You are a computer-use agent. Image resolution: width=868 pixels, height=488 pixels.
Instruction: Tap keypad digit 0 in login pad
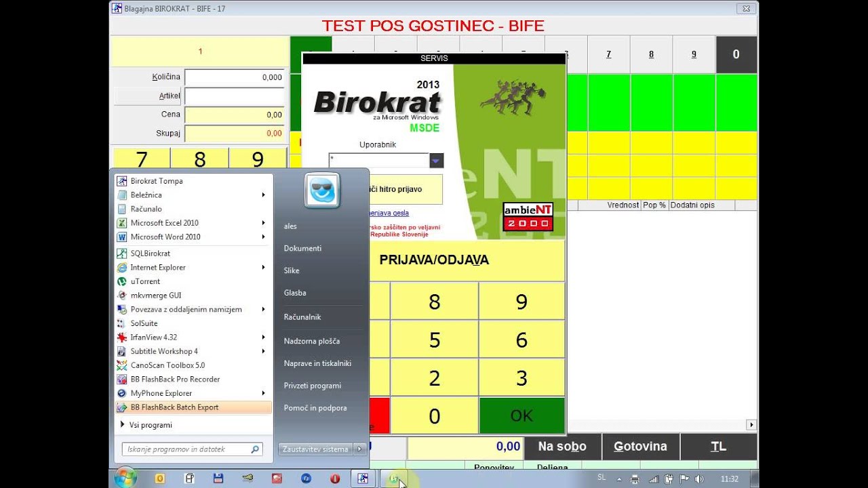435,415
